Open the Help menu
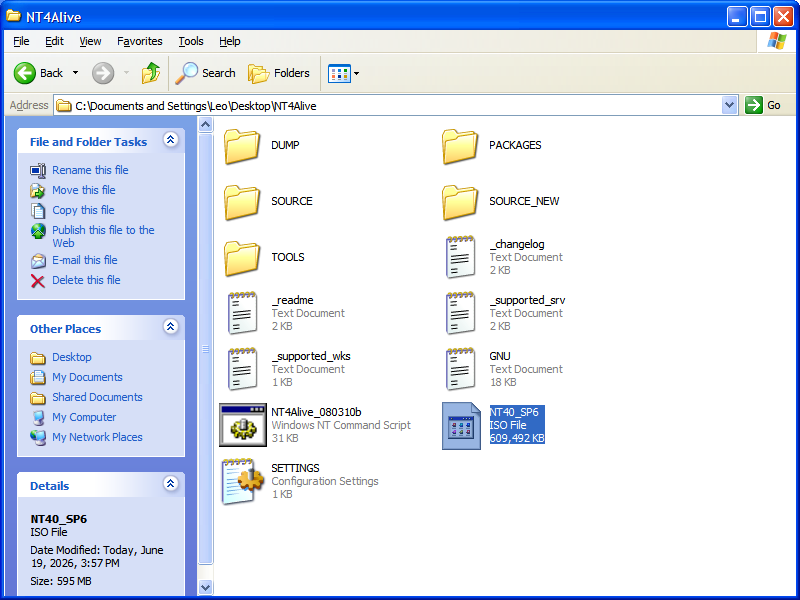Image resolution: width=800 pixels, height=600 pixels. pyautogui.click(x=230, y=41)
